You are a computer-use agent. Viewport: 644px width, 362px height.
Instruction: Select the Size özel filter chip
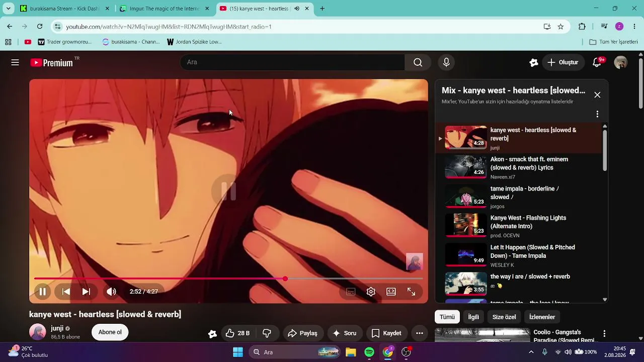504,317
